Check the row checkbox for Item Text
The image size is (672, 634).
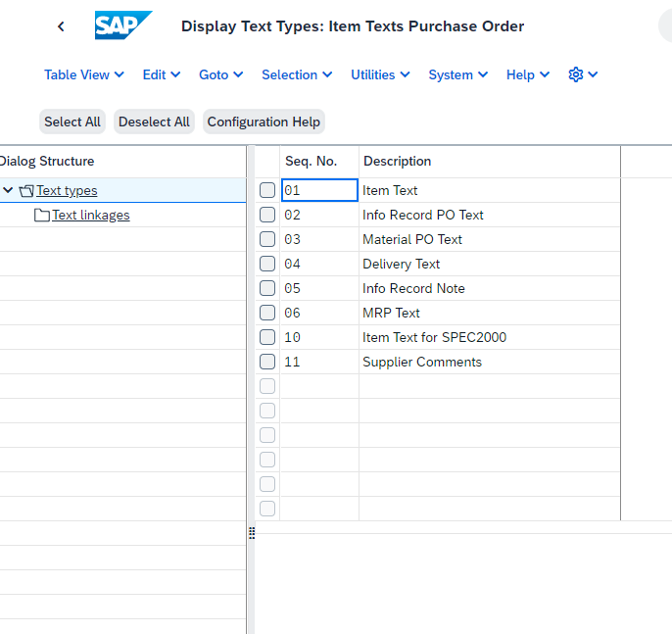[267, 190]
